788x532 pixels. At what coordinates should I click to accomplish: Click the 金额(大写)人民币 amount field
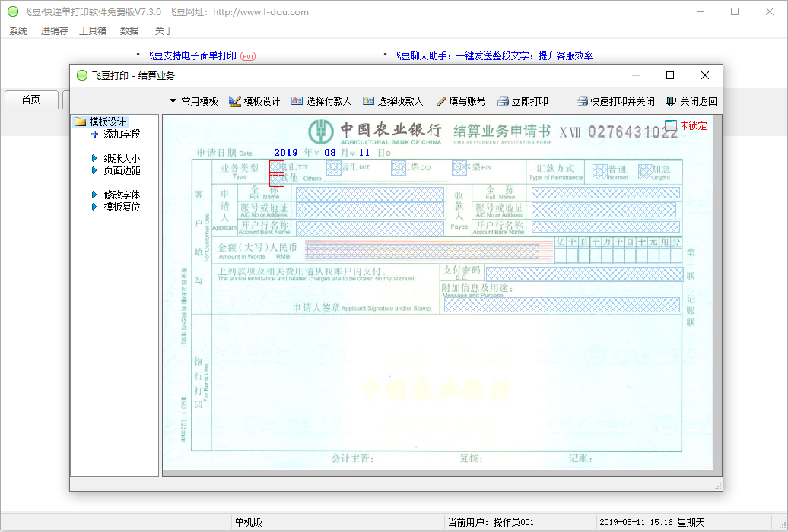[422, 252]
